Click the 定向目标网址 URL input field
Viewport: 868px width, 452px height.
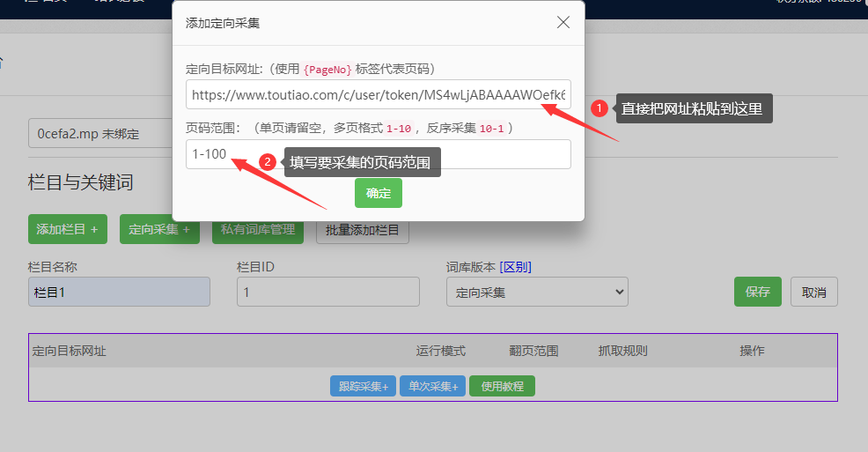[378, 94]
